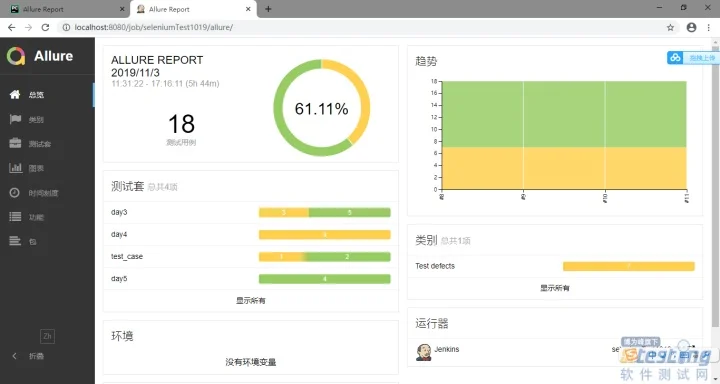Image resolution: width=720 pixels, height=384 pixels.
Task: Click the 环境 environment heading
Action: coord(122,336)
